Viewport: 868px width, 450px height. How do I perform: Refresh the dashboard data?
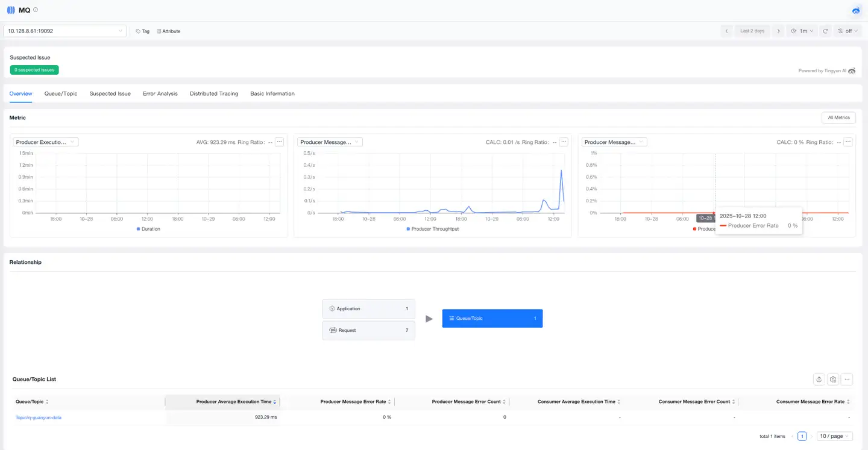click(825, 31)
